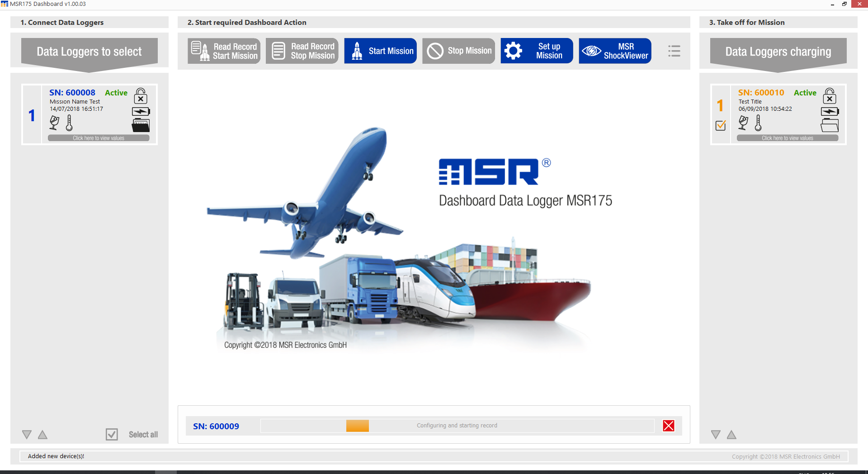Viewport: 868px width, 474px height.
Task: Click memory folder icon on logger 600008
Action: point(141,125)
